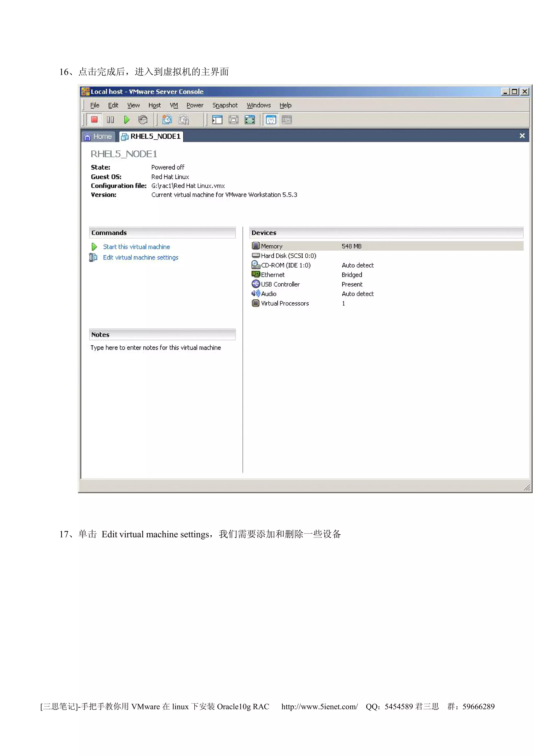Click the Summary view toolbar icon
Viewport: 535px width, 756px height.
point(271,120)
